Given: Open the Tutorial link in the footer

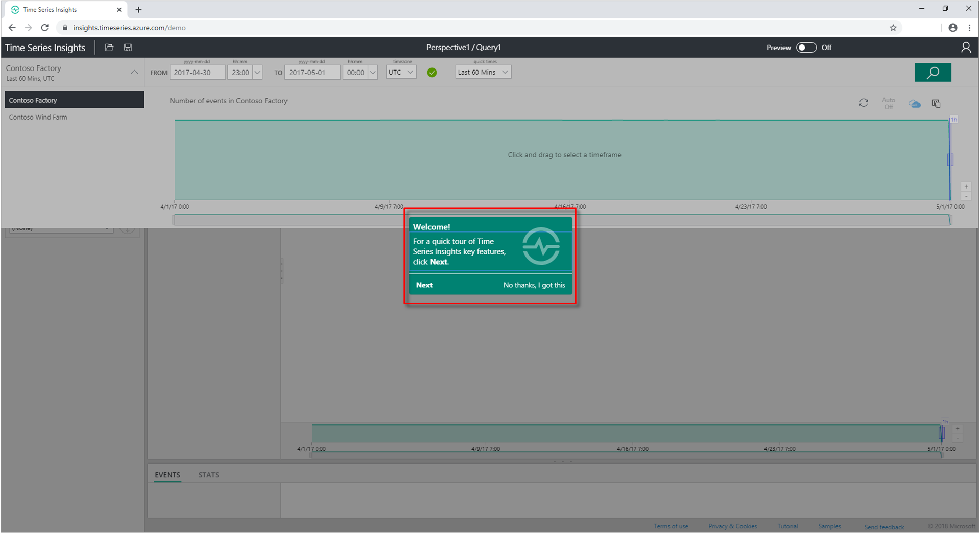Looking at the screenshot, I should coord(787,526).
